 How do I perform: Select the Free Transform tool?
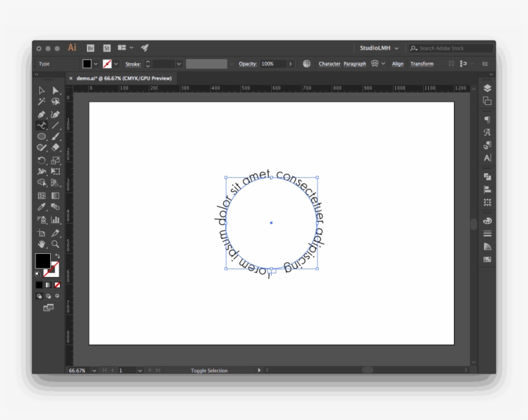(55, 171)
